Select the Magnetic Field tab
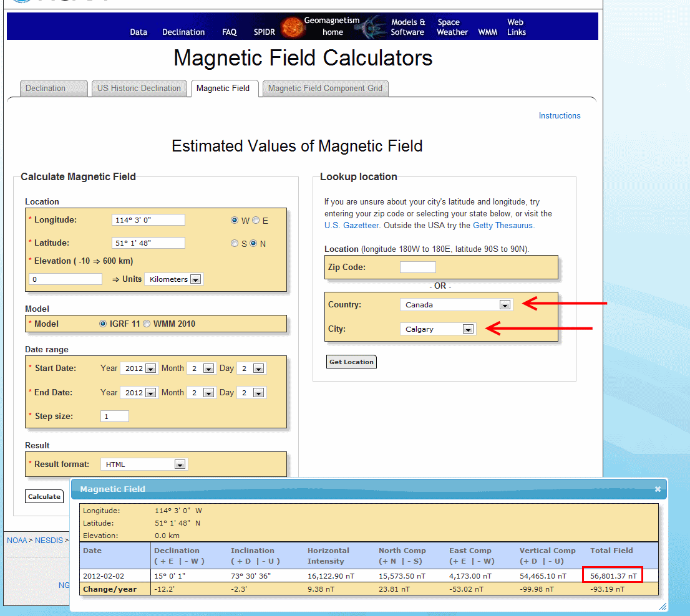 coord(225,89)
